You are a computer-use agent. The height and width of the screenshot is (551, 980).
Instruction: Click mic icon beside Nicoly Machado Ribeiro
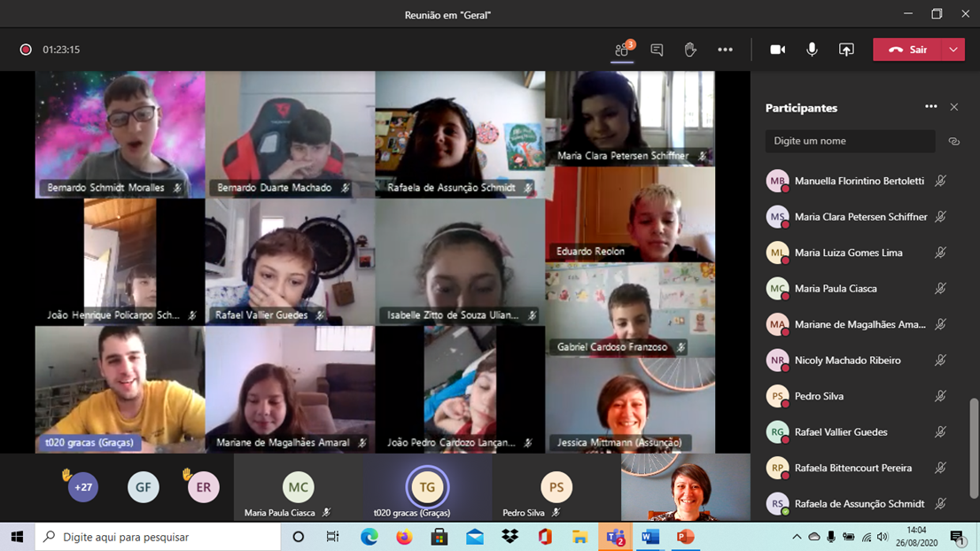click(940, 361)
